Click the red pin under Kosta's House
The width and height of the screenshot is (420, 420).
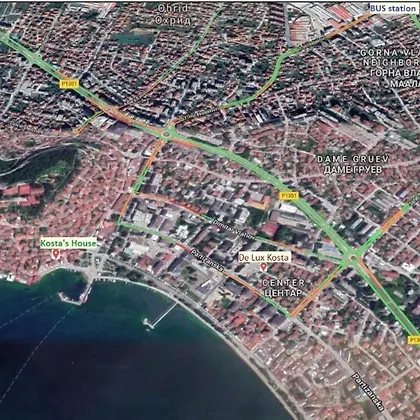point(56,254)
